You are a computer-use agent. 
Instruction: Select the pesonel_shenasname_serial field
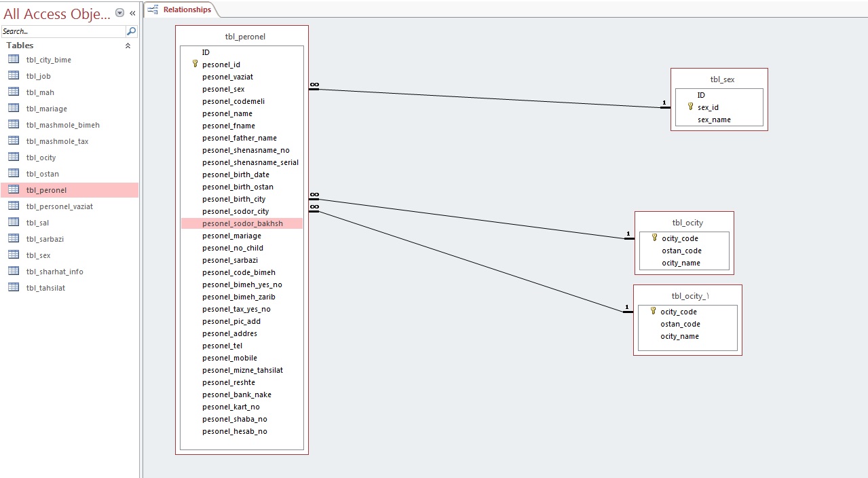(242, 162)
